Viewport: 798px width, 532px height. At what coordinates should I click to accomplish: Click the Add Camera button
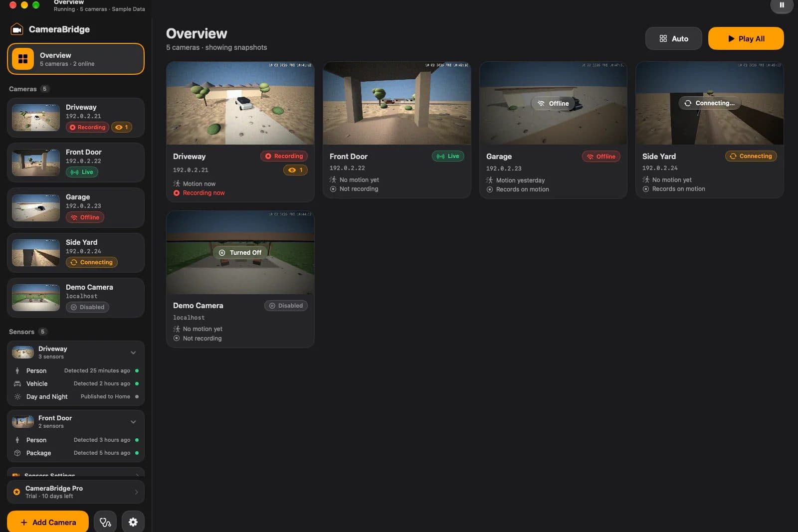click(x=48, y=522)
